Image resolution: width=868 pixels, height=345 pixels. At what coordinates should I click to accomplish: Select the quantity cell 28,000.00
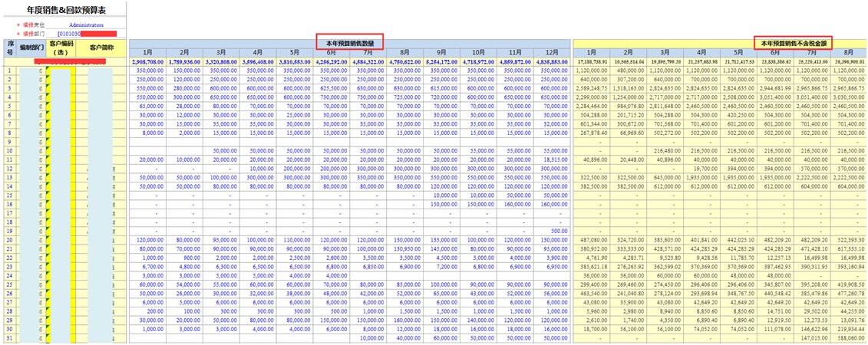coord(184,106)
